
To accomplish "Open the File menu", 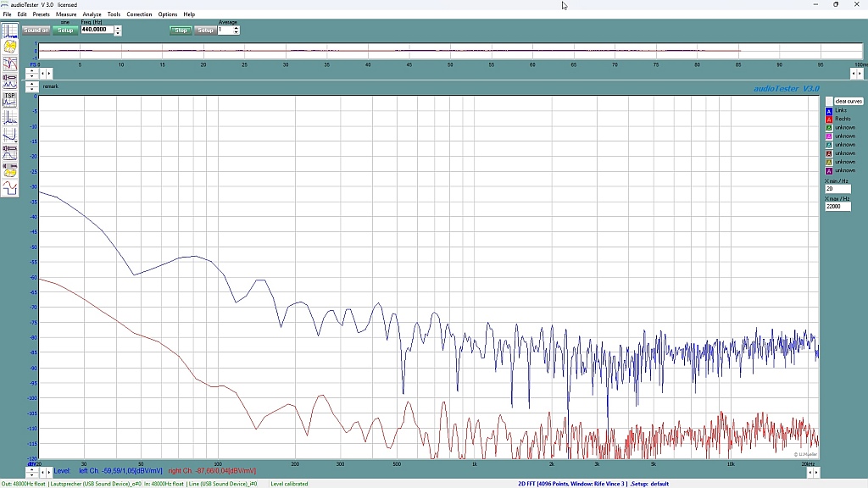I will click(x=7, y=14).
